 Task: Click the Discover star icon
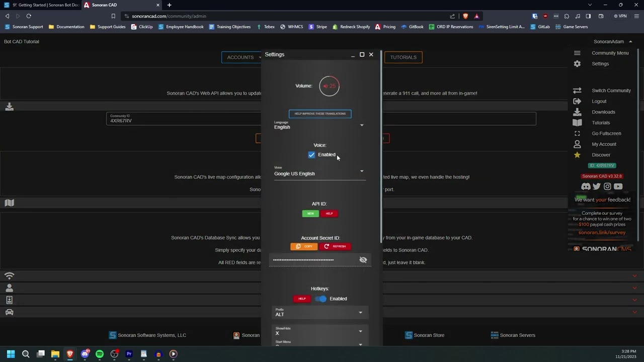point(577,155)
